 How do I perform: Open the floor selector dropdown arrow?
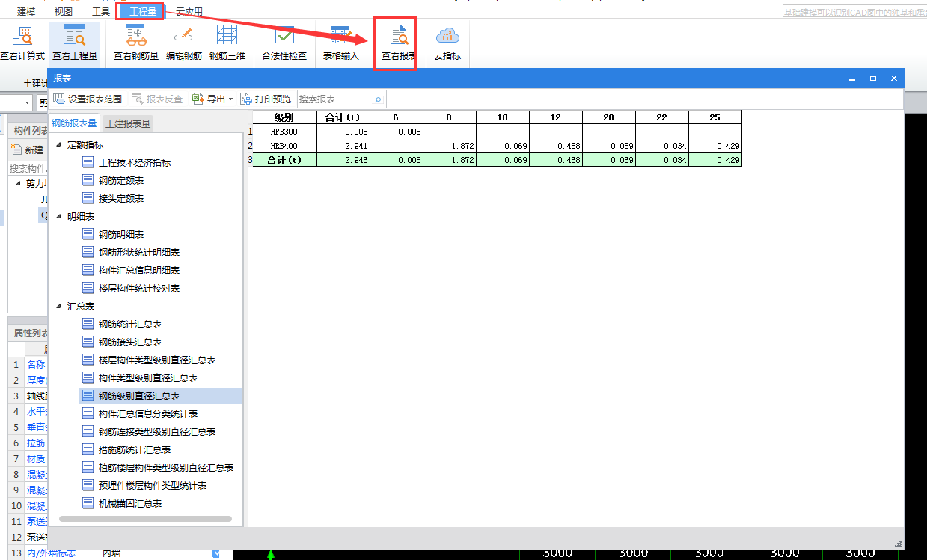pyautogui.click(x=28, y=102)
